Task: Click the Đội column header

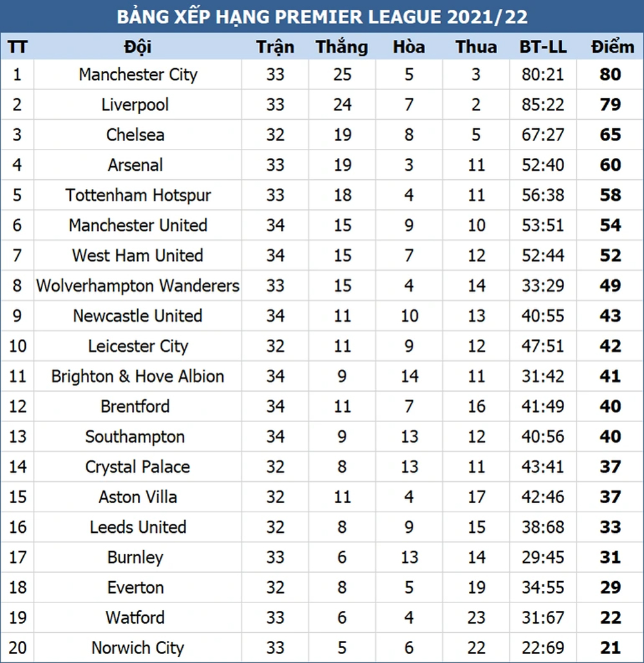Action: (138, 46)
